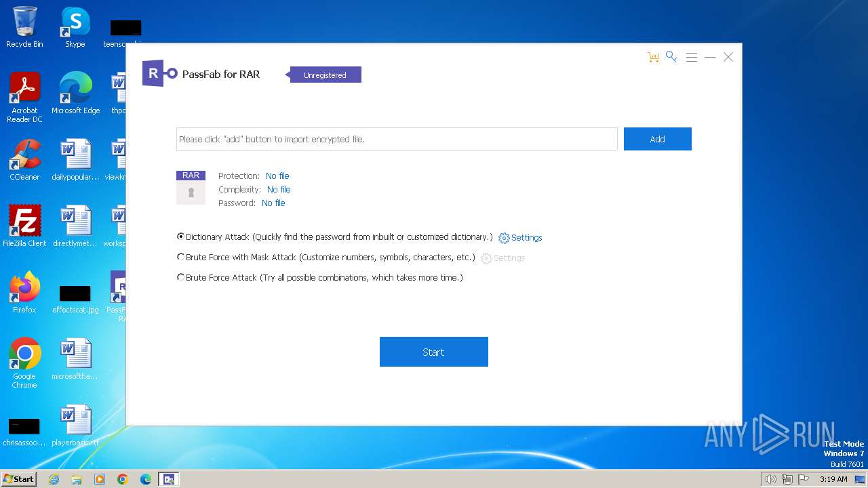Open Windows Media Player from taskbar
The height and width of the screenshot is (488, 868).
(x=100, y=479)
